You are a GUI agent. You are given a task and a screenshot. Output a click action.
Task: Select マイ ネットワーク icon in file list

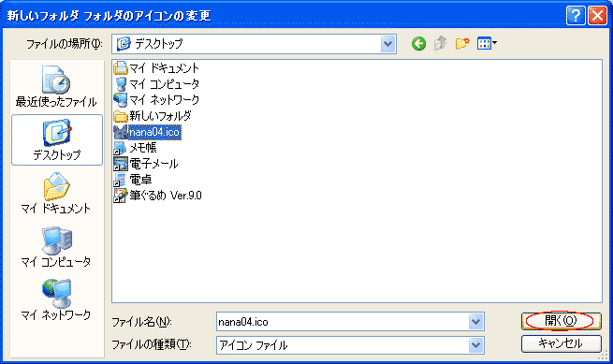click(x=121, y=100)
